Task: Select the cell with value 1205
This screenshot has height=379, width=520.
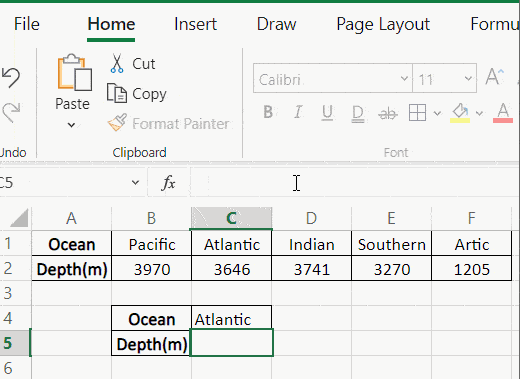Action: [x=472, y=268]
